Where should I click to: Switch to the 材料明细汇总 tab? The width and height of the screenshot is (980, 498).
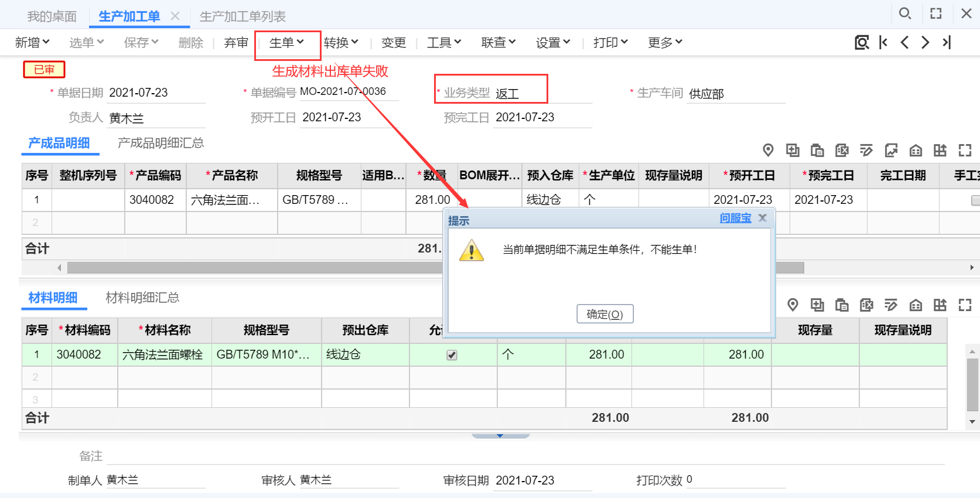(142, 298)
